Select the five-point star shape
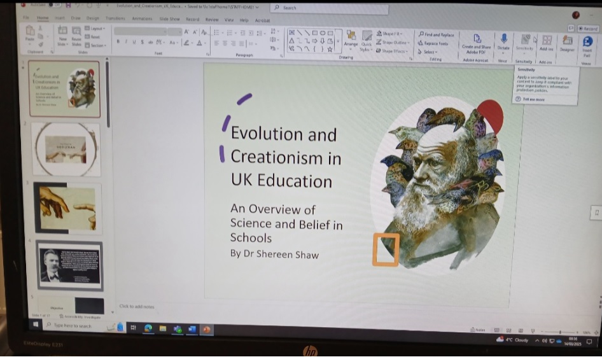This screenshot has height=364, width=602. coord(330,49)
